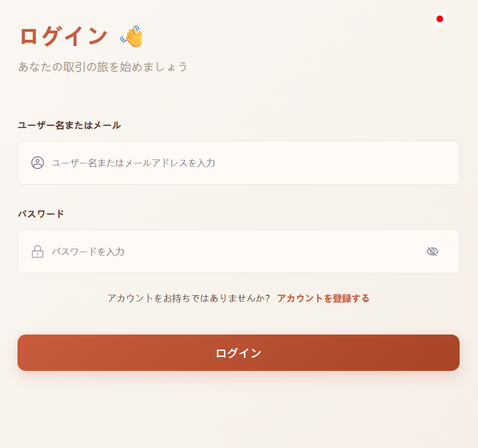This screenshot has width=478, height=448.
Task: Click the user profile icon in username field
Action: pyautogui.click(x=37, y=163)
